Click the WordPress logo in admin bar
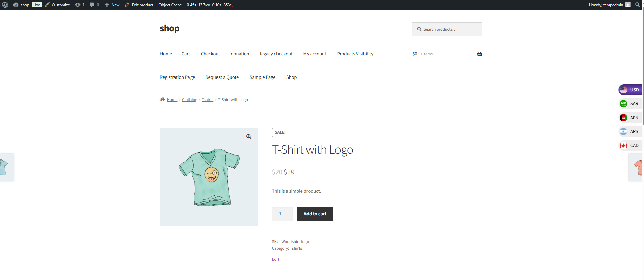Viewport: 644px width, 280px height. coord(5,5)
